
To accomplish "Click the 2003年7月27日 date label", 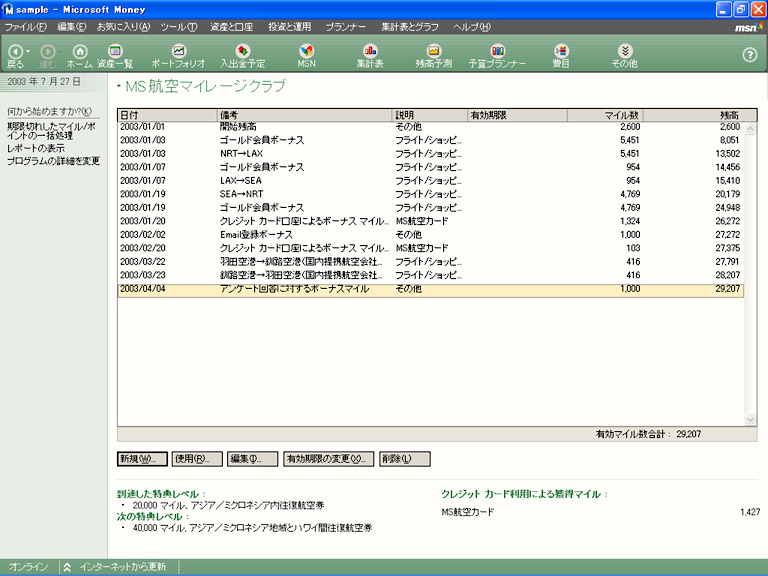I will point(44,82).
